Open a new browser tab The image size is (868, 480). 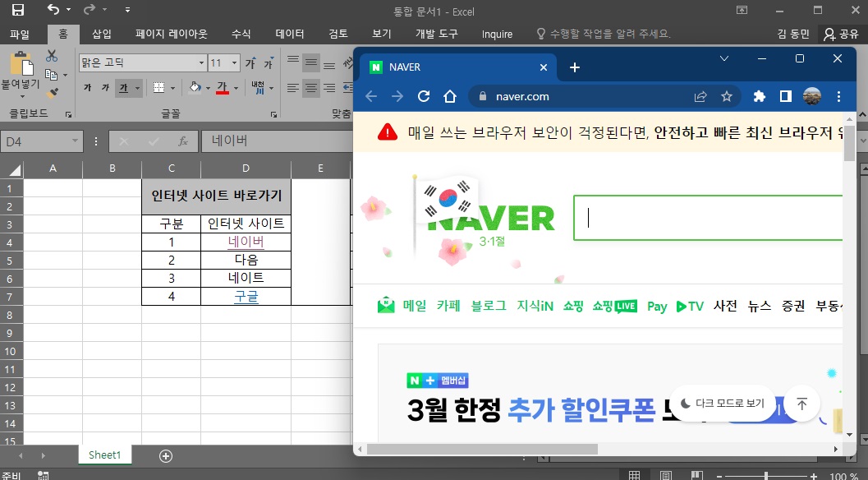pos(575,67)
